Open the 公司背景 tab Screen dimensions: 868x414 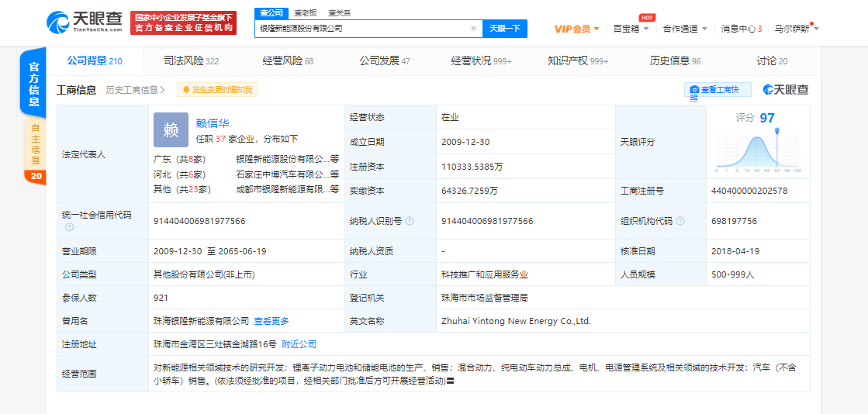coord(94,61)
